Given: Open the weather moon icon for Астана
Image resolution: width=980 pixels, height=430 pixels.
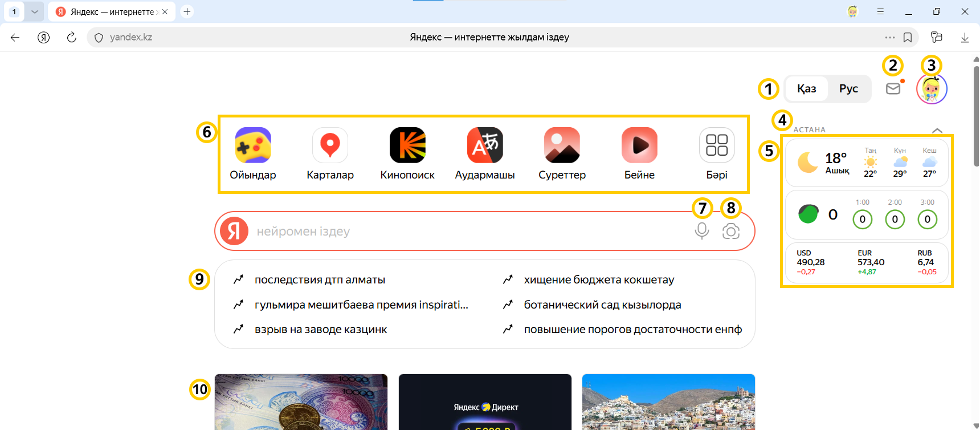Looking at the screenshot, I should pos(808,163).
